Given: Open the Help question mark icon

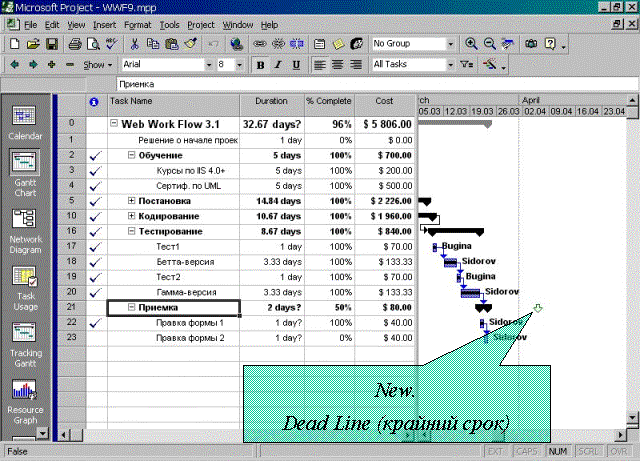Looking at the screenshot, I should [x=550, y=44].
